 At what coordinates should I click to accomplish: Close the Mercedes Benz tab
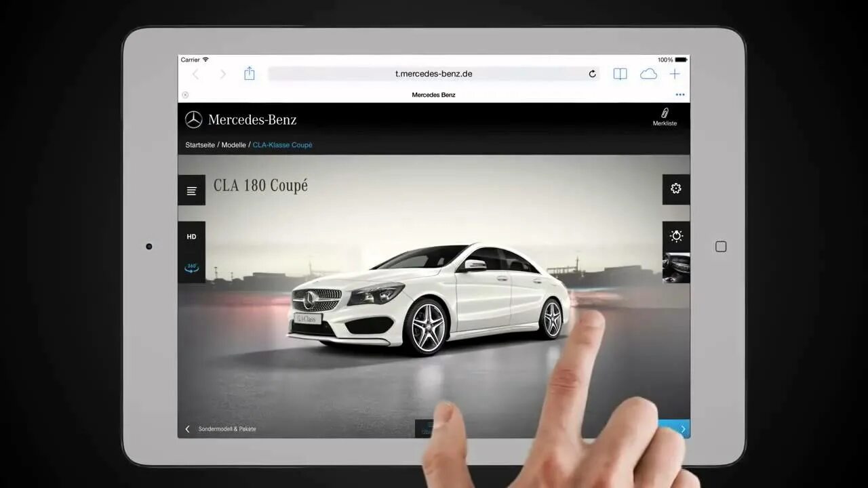point(185,95)
